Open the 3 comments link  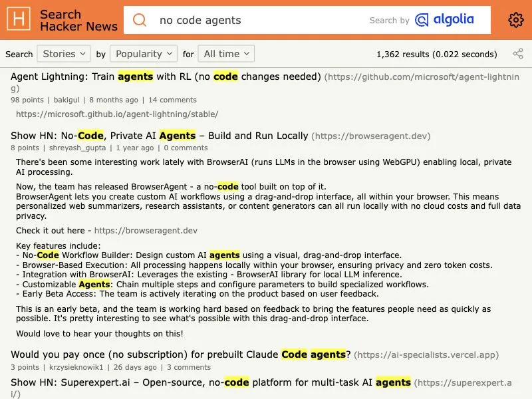(189, 367)
